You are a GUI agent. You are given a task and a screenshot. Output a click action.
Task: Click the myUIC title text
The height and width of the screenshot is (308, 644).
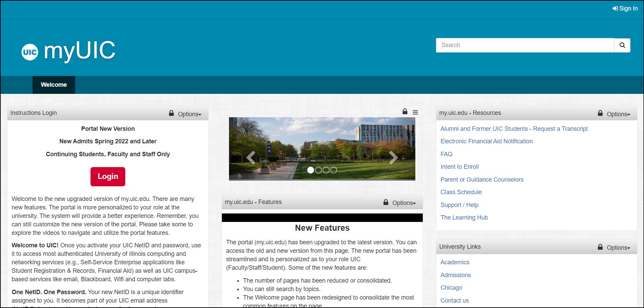tap(80, 51)
